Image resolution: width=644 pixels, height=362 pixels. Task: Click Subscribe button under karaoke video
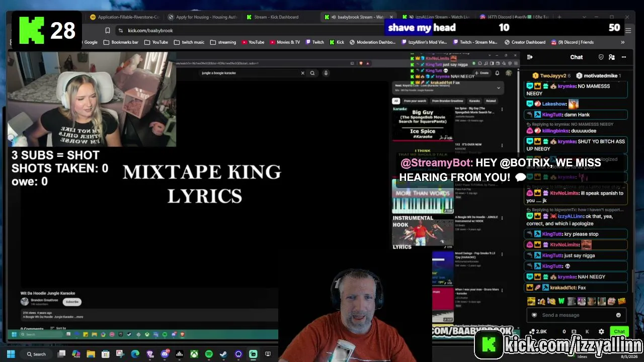click(72, 302)
